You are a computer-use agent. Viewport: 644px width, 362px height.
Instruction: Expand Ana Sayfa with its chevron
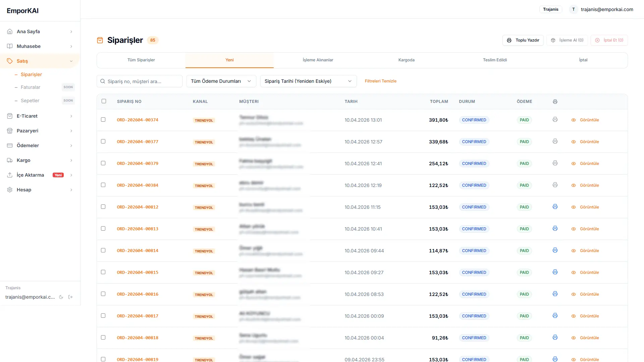click(71, 32)
